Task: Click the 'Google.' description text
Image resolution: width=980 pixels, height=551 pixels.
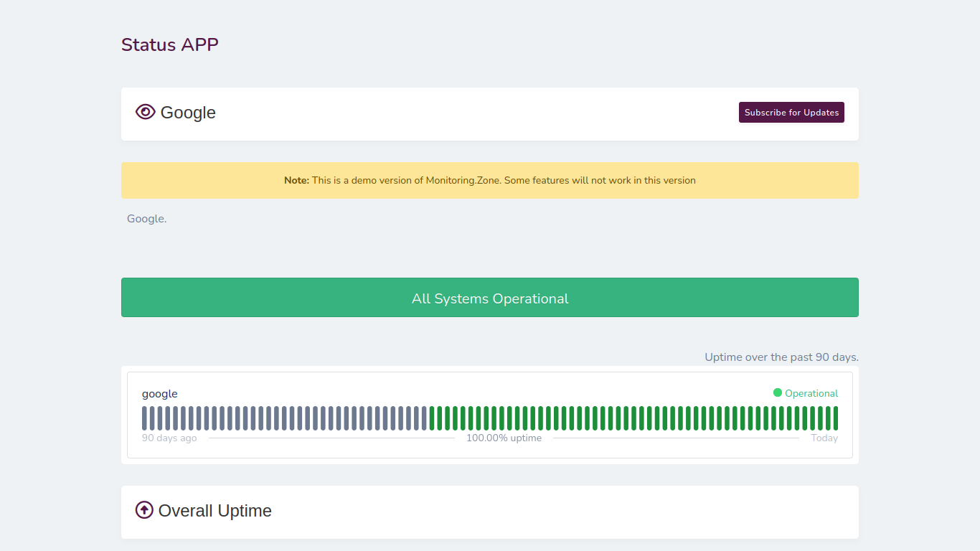Action: click(147, 219)
